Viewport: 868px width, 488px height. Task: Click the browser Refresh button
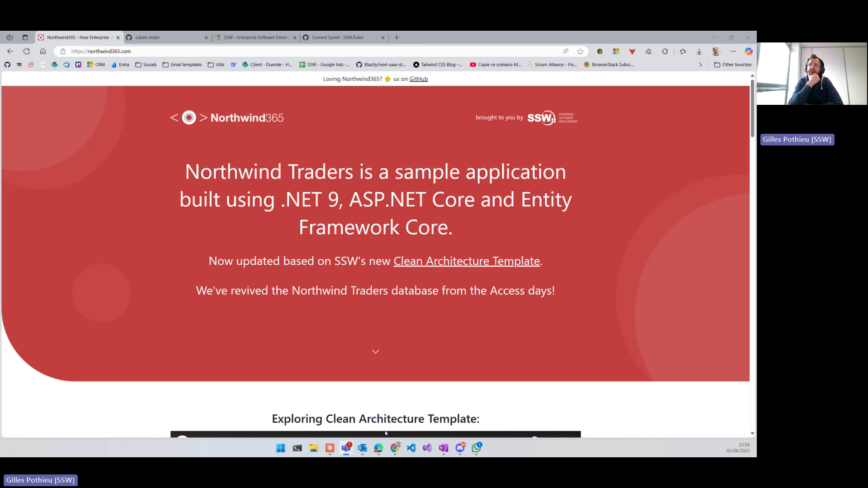(x=27, y=51)
